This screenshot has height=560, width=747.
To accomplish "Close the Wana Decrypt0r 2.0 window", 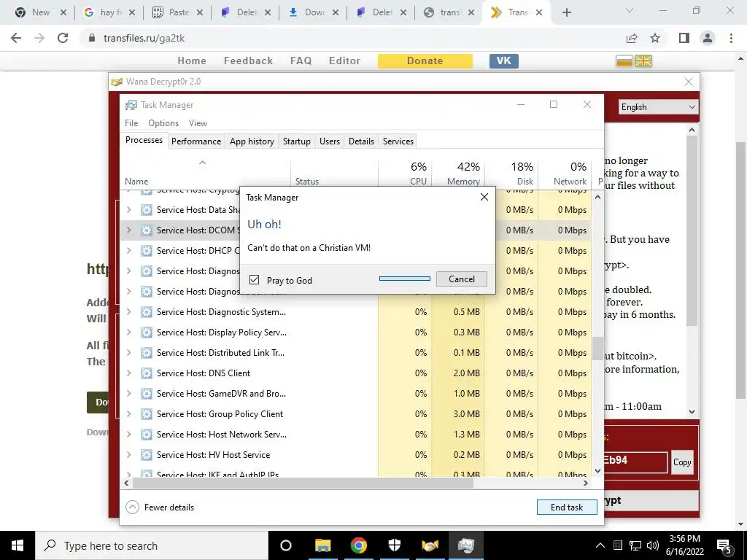I will [689, 82].
